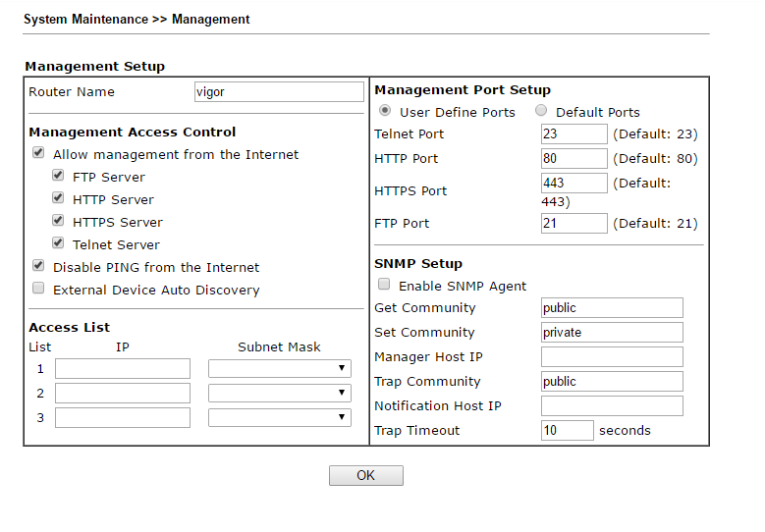Toggle the HTTP Server checkbox
This screenshot has height=532, width=765.
(x=58, y=198)
